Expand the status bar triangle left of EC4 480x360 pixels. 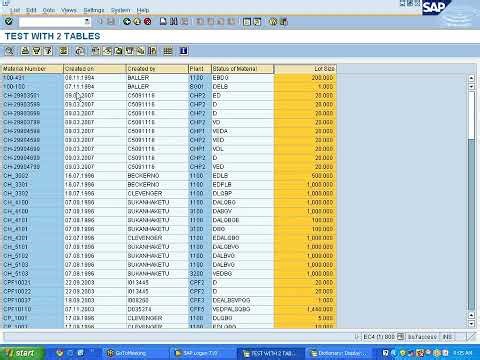357,337
